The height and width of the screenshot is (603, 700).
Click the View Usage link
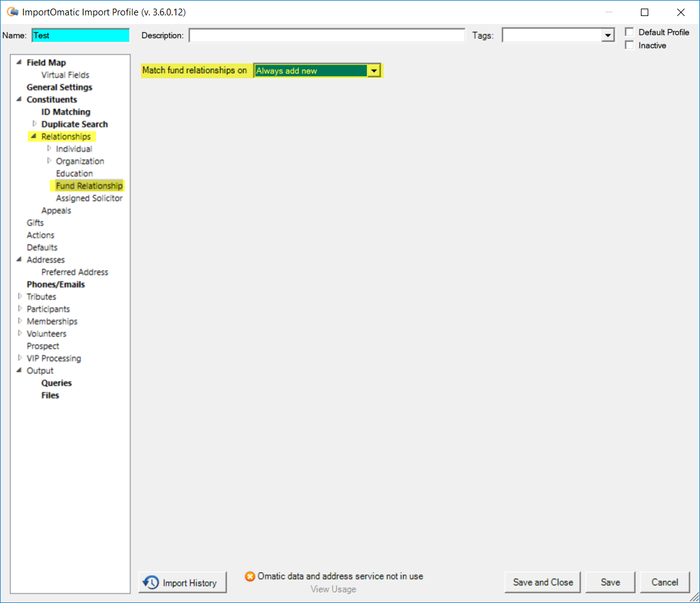pos(333,589)
